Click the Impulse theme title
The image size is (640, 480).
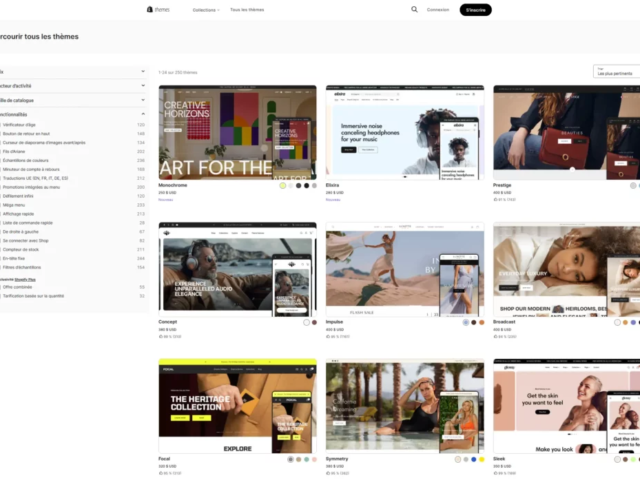[x=334, y=322]
